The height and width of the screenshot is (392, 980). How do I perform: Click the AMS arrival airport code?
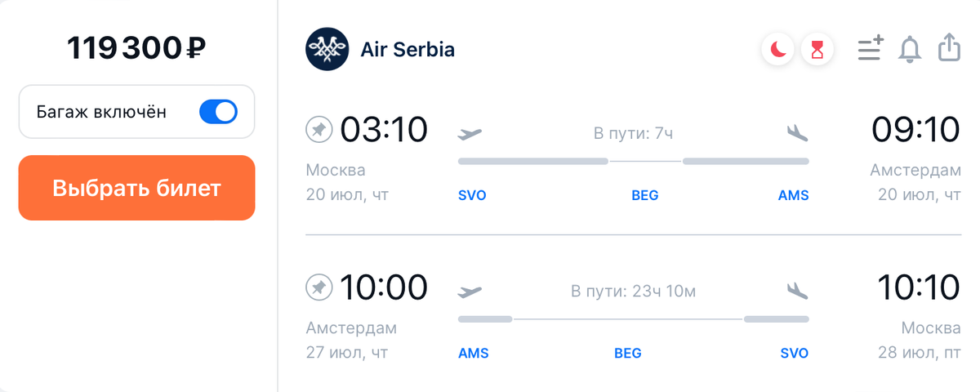coord(793,196)
